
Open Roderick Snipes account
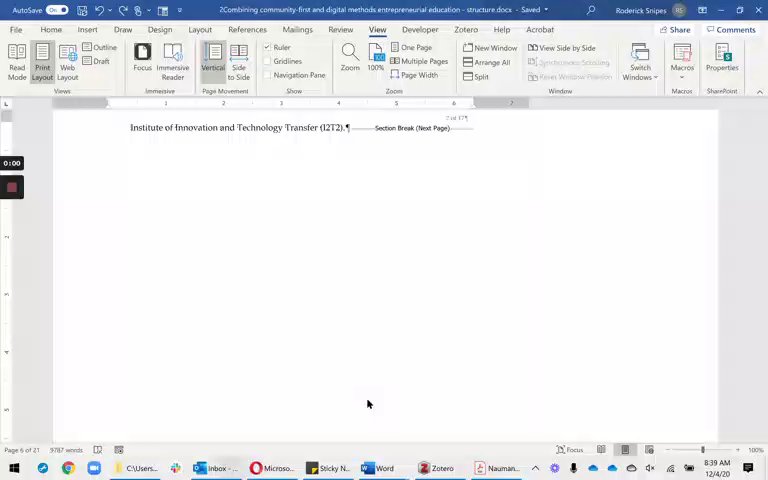650,10
